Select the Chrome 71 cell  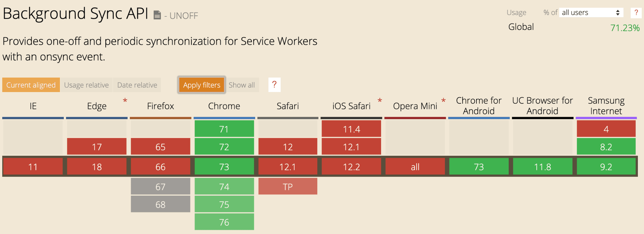pos(224,129)
